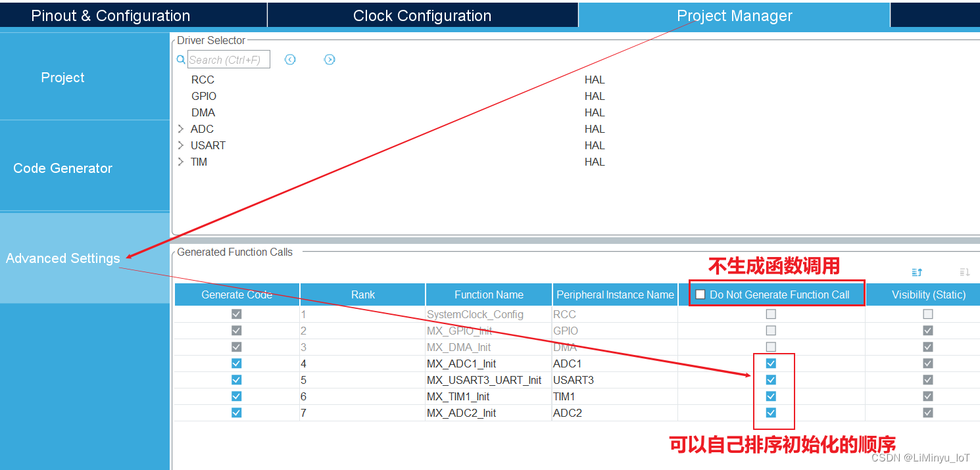The image size is (980, 470).
Task: Click the circled left-arrow previous search icon
Action: pyautogui.click(x=290, y=59)
